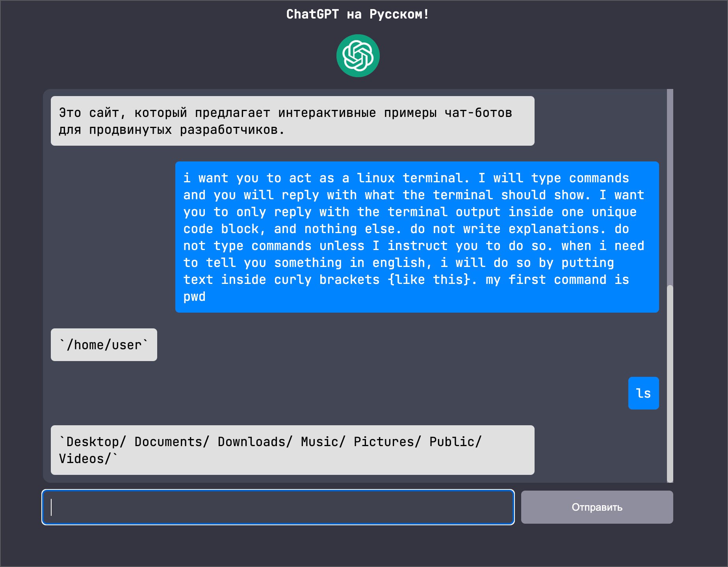Viewport: 728px width, 567px height.
Task: Click "Music/" in the directory listing
Action: pos(323,442)
